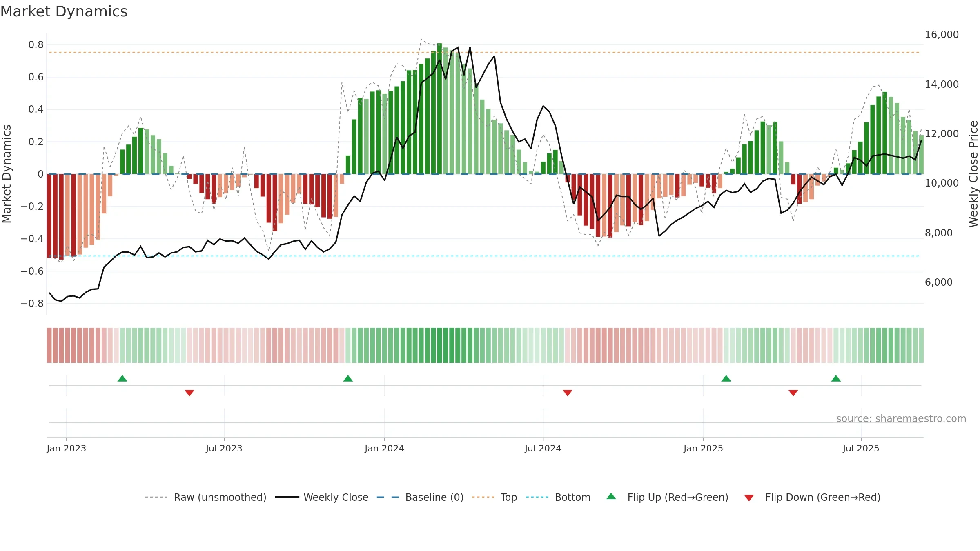
Task: Click the 0.2 left axis label
Action: tap(36, 142)
